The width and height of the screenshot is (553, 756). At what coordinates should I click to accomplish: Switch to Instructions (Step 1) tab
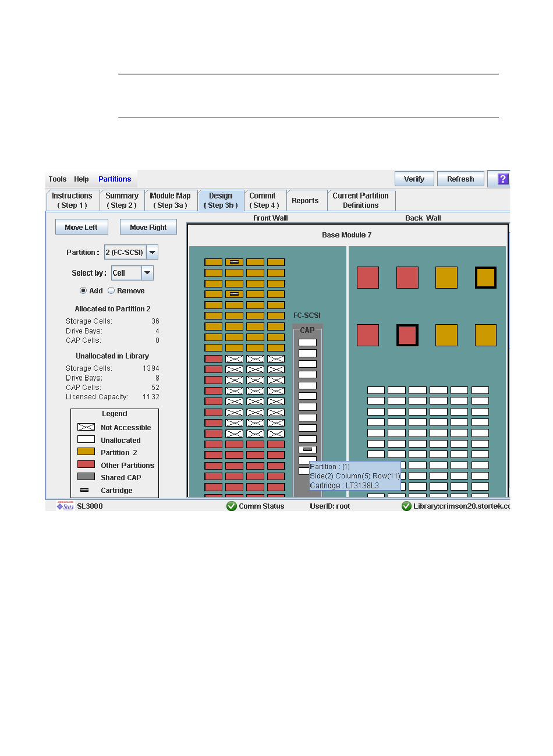(72, 200)
